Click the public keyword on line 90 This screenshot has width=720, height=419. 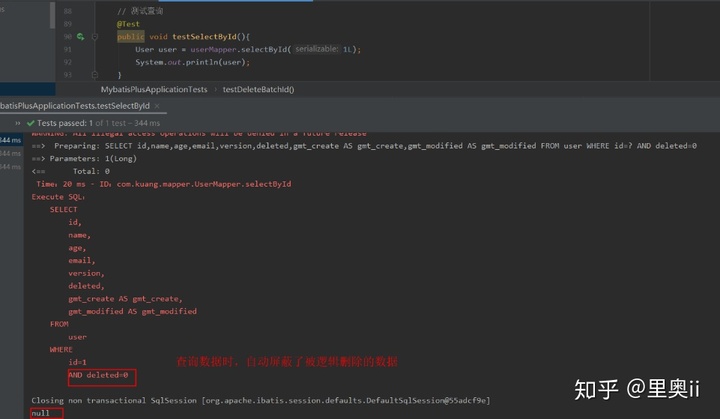[130, 37]
